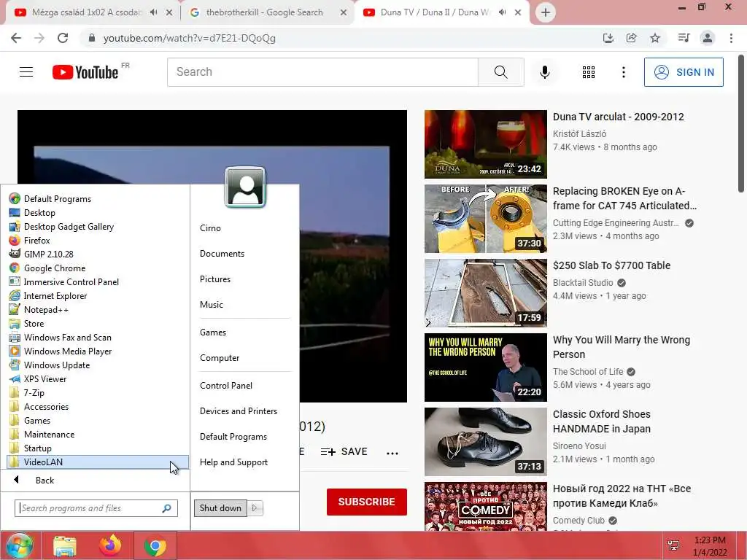Click the user account picture
The width and height of the screenshot is (747, 560).
245,187
